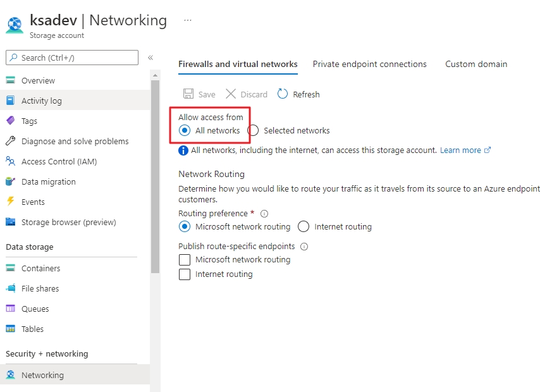
Task: Check the Microsoft network routing endpoint checkbox
Action: [x=185, y=259]
